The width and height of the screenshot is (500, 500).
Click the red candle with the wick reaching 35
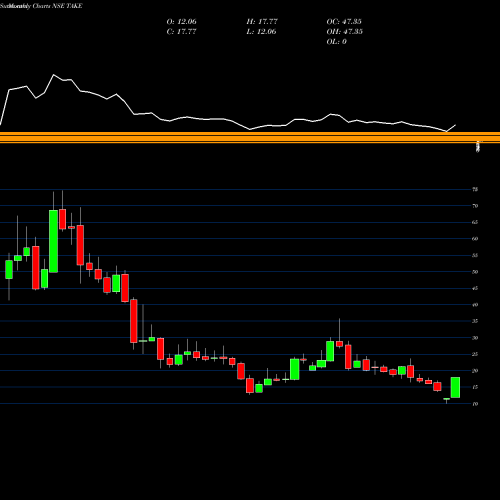[339, 344]
